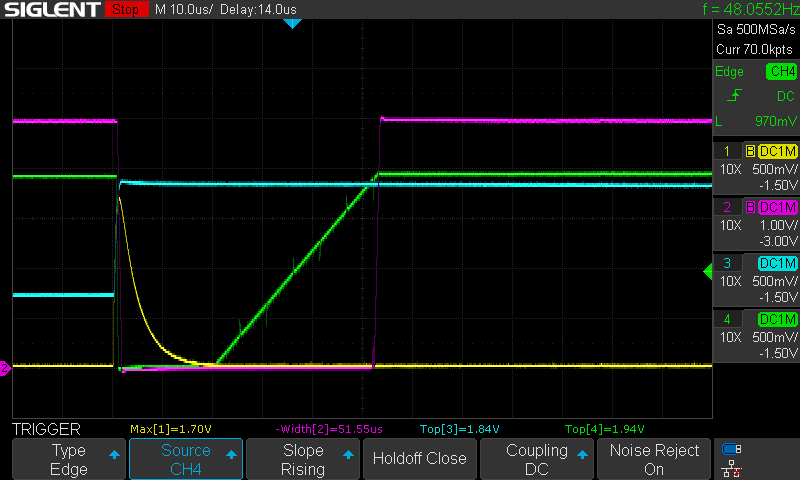Open the trigger Source CH4 dropdown

(x=186, y=459)
